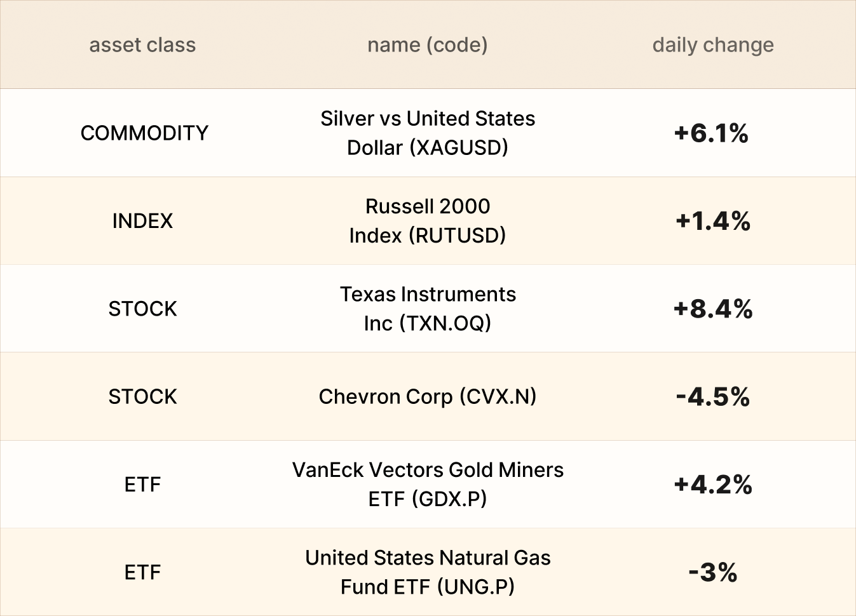The image size is (856, 616).
Task: Select ETF cell in VanEck row
Action: tap(142, 485)
